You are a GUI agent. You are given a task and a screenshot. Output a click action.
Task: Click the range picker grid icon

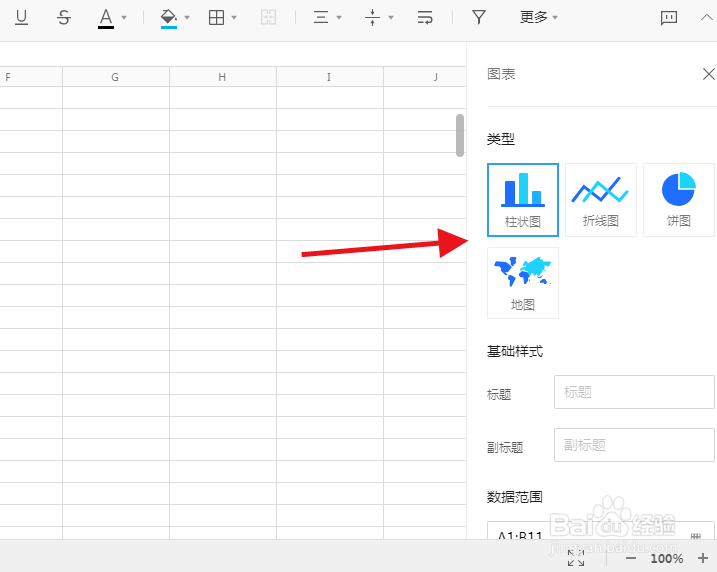pos(696,536)
